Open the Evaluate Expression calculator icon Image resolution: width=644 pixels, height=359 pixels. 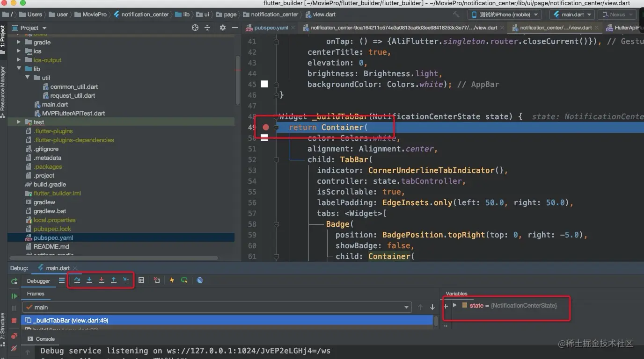[141, 280]
